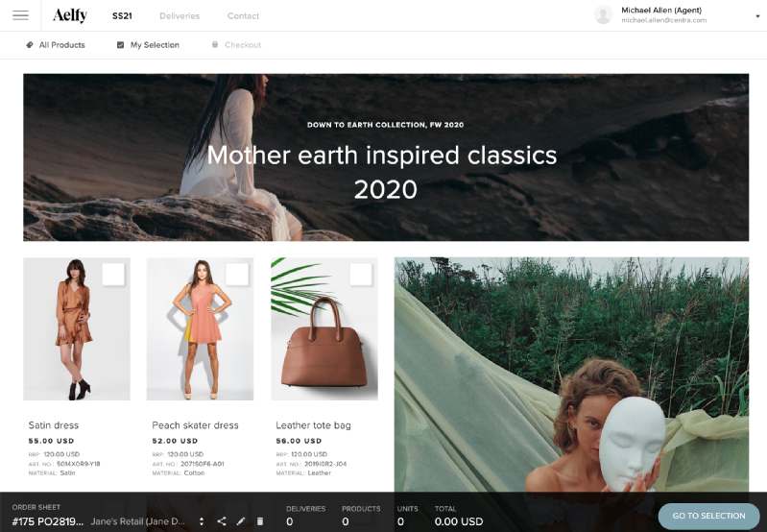Open the Contact menu item
This screenshot has height=532, width=767.
coord(243,16)
